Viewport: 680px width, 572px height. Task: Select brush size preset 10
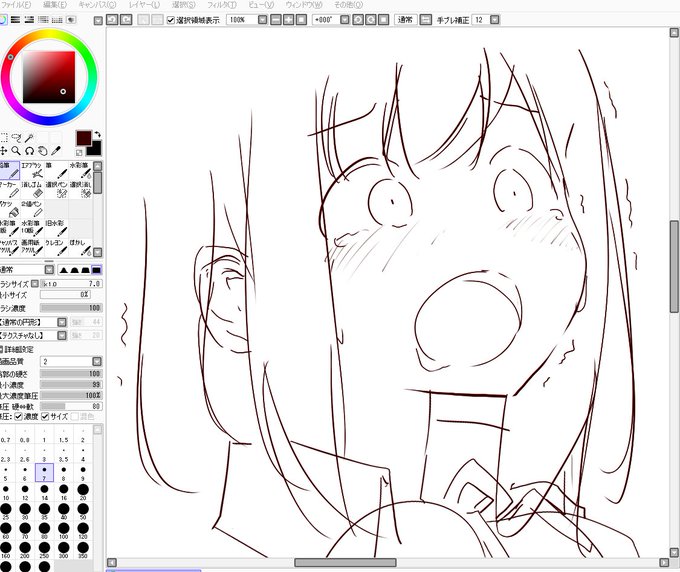tap(6, 492)
